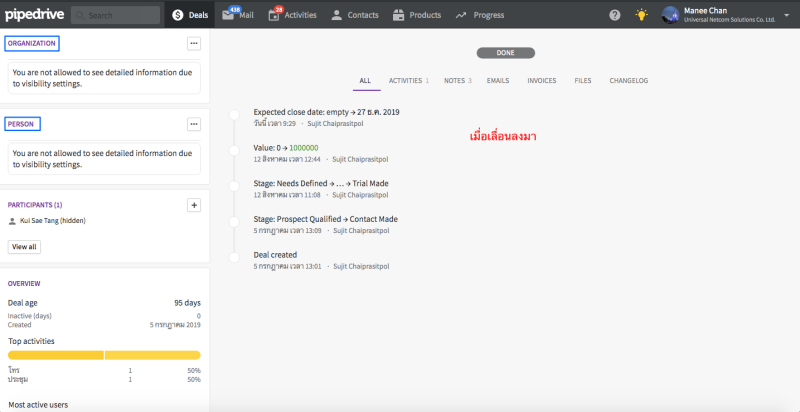
Task: Open Progress chart in the navigation
Action: [x=480, y=15]
